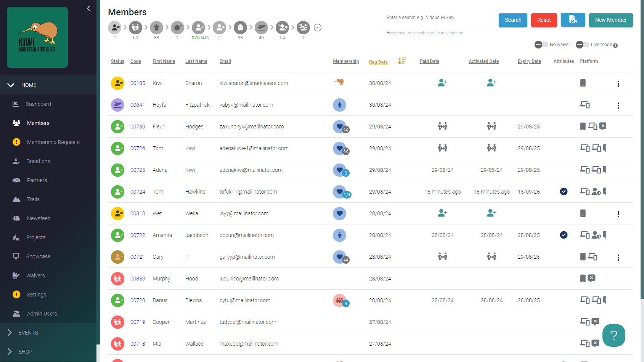Click the Search button
The height and width of the screenshot is (362, 644).
click(513, 20)
